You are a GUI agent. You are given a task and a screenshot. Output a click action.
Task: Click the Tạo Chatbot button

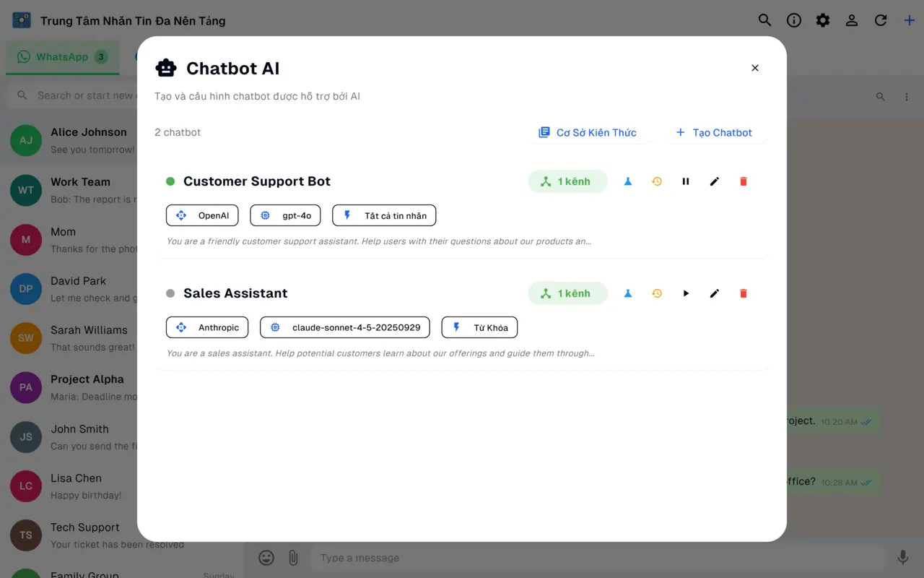coord(714,132)
